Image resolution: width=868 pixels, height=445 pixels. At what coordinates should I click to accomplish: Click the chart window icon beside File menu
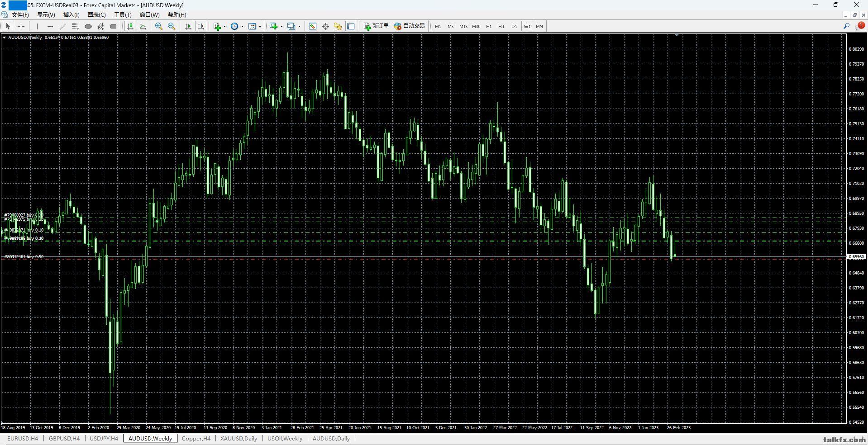(5, 15)
